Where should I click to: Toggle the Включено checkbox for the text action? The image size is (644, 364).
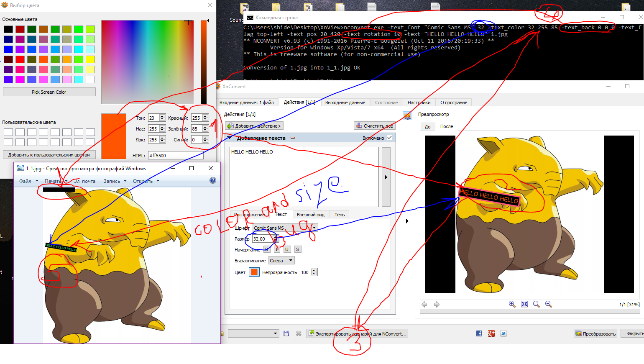(390, 138)
